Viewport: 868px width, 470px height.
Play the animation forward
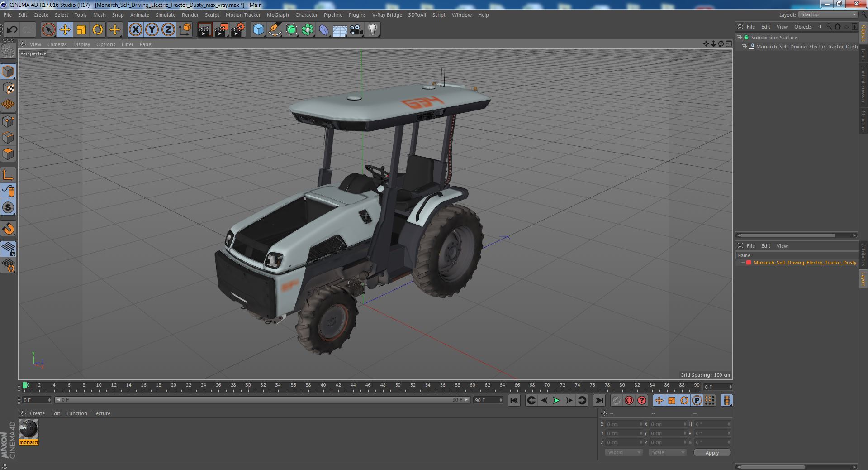[x=556, y=400]
